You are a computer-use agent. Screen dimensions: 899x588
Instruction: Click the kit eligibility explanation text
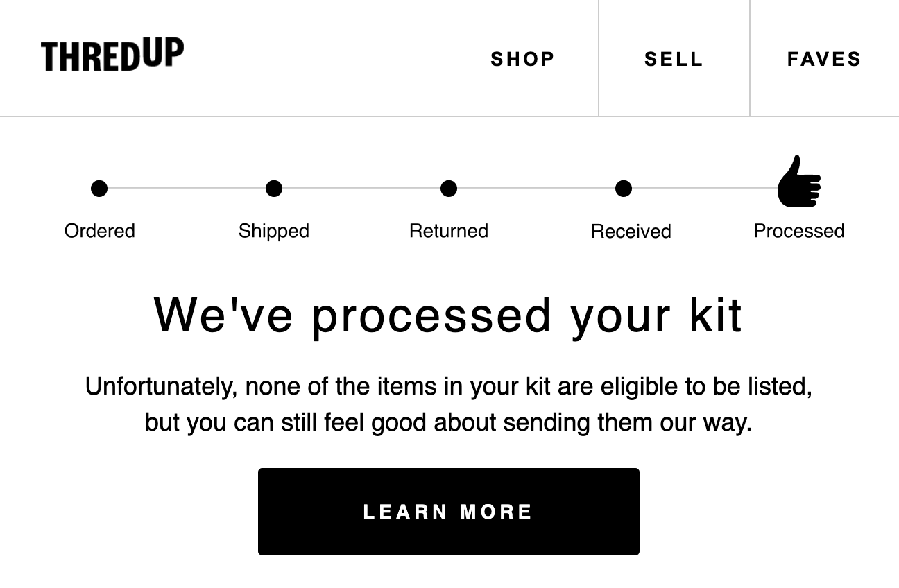[x=449, y=404]
